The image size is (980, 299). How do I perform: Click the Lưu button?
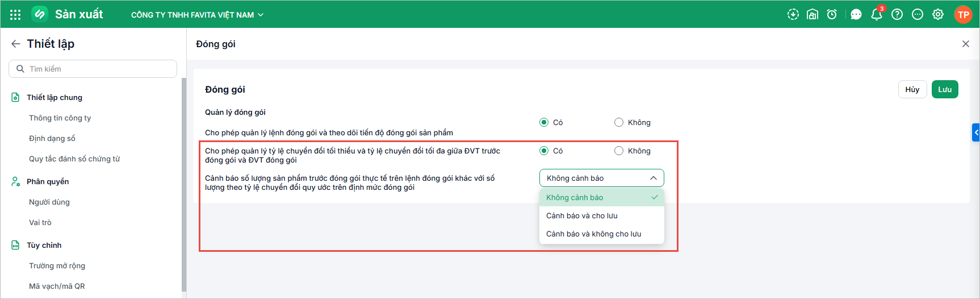(945, 89)
